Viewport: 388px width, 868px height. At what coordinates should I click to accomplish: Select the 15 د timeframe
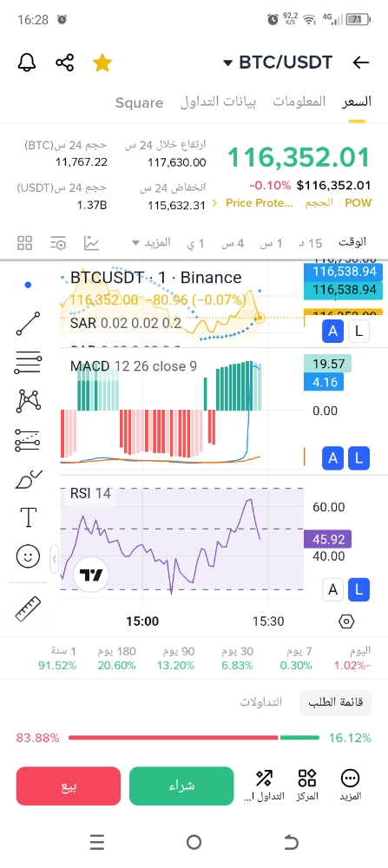(x=311, y=243)
